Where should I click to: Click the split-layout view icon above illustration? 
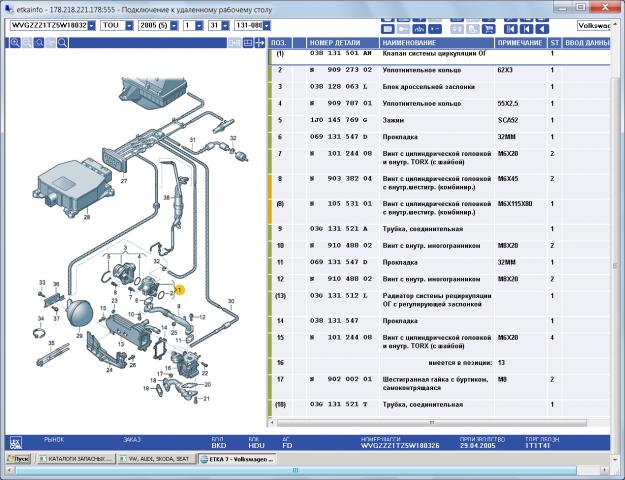point(248,43)
